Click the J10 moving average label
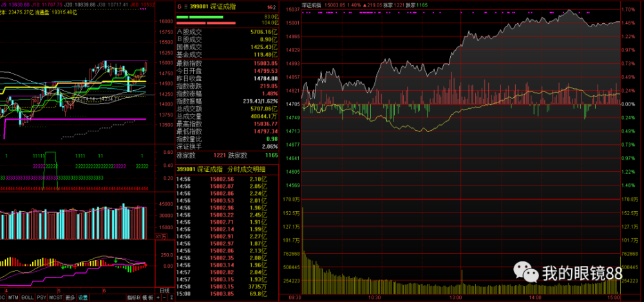The width and height of the screenshot is (644, 302). click(x=46, y=5)
